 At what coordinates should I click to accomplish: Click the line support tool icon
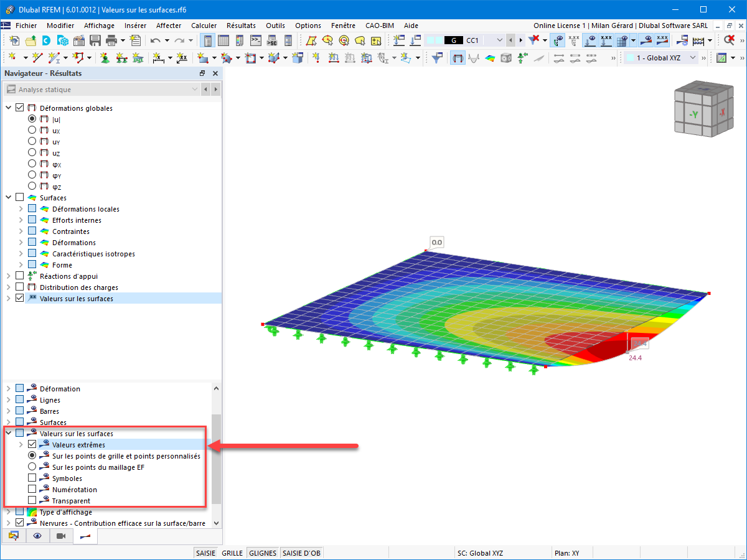[x=121, y=58]
